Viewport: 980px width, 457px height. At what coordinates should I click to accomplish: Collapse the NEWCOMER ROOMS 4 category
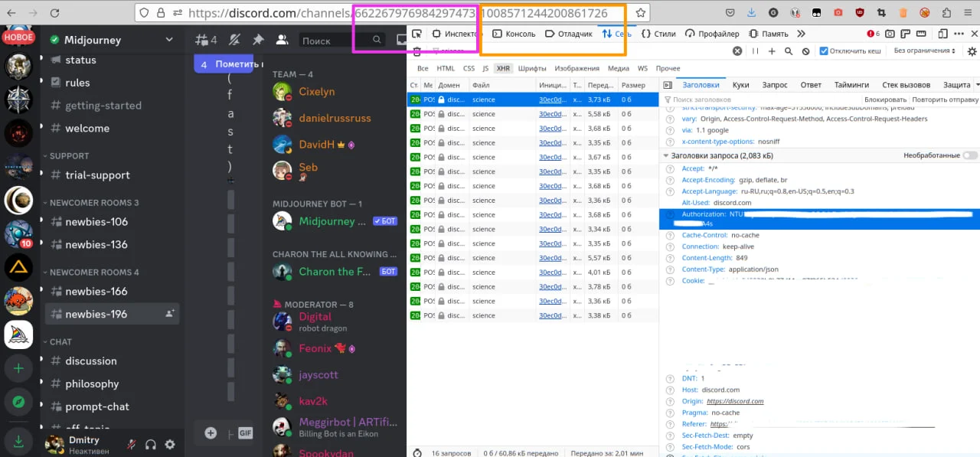point(91,272)
